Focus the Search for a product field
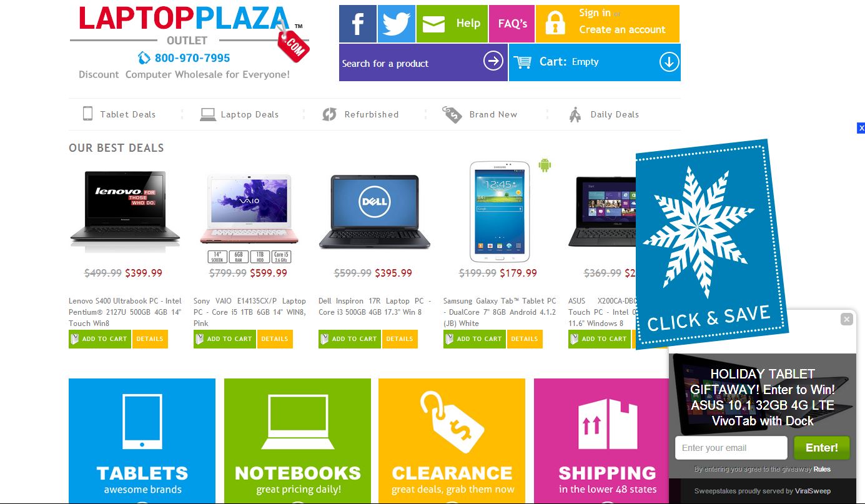The height and width of the screenshot is (504, 865). (410, 63)
